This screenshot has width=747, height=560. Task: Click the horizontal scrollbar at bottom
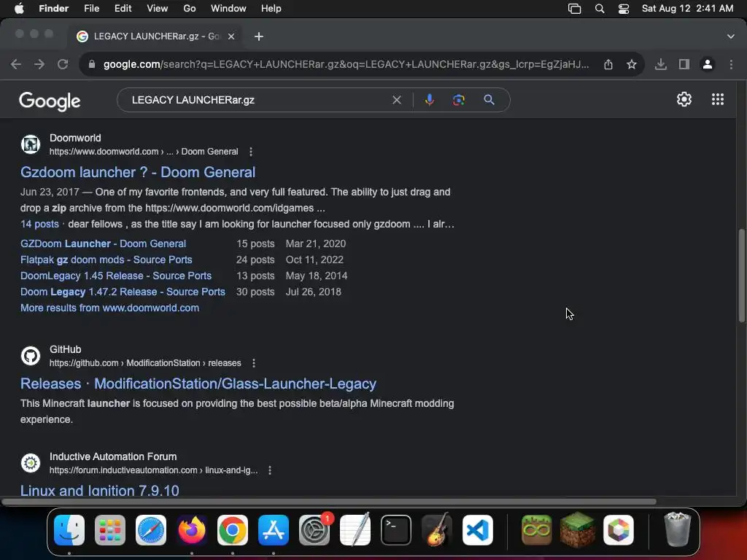[329, 502]
